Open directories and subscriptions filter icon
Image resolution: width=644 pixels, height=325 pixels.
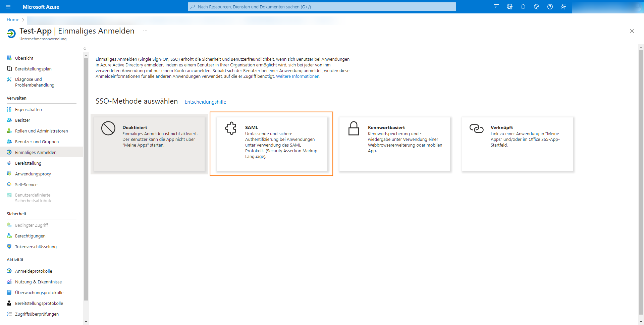510,7
